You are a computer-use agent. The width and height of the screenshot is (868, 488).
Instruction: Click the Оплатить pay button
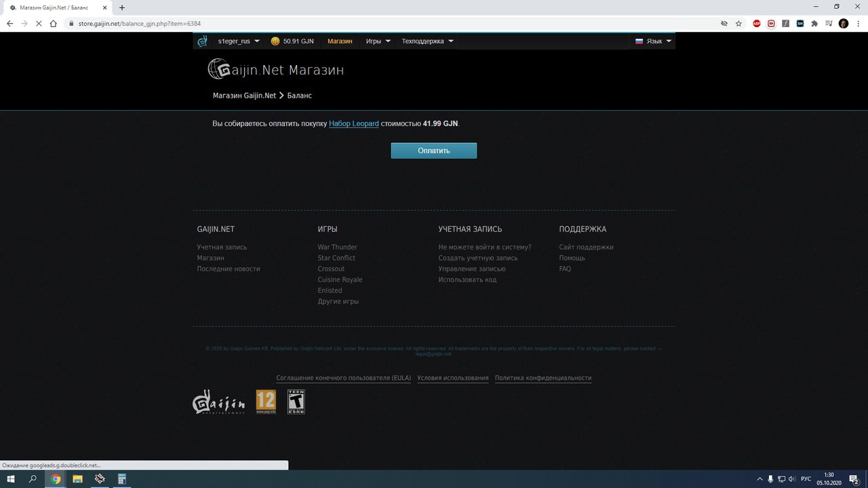pos(434,150)
